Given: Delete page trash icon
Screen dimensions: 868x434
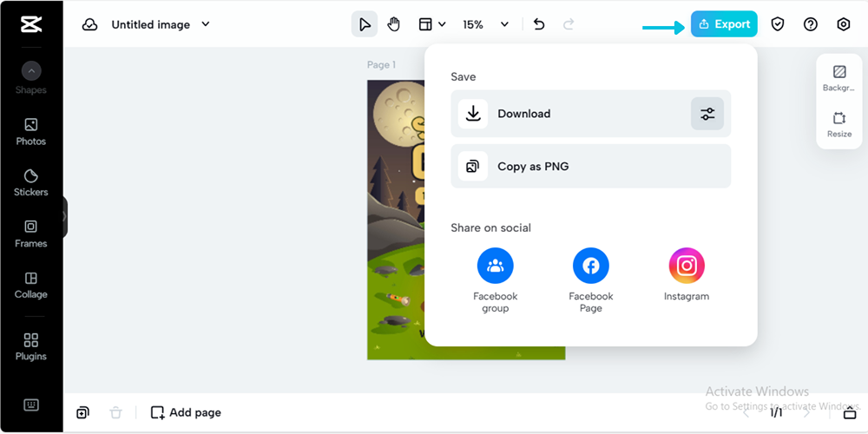Looking at the screenshot, I should (115, 412).
